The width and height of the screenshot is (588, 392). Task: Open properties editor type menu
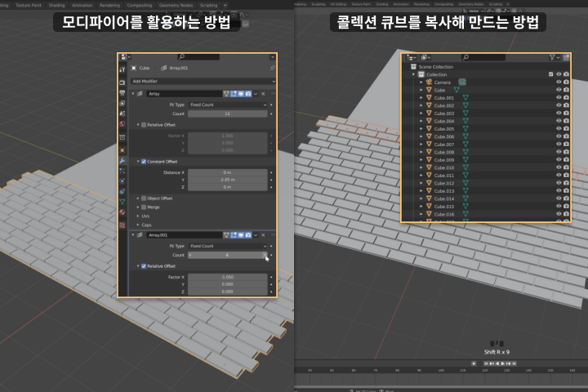coord(126,57)
